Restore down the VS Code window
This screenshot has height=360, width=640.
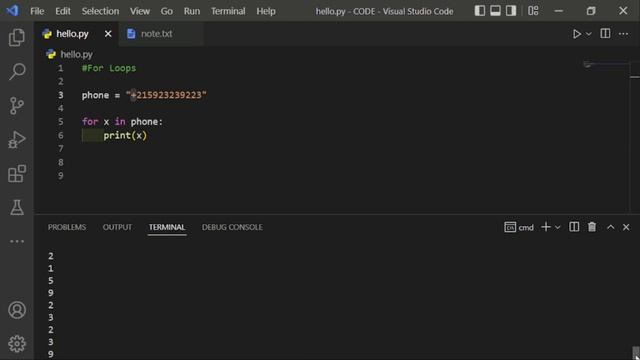click(x=591, y=11)
